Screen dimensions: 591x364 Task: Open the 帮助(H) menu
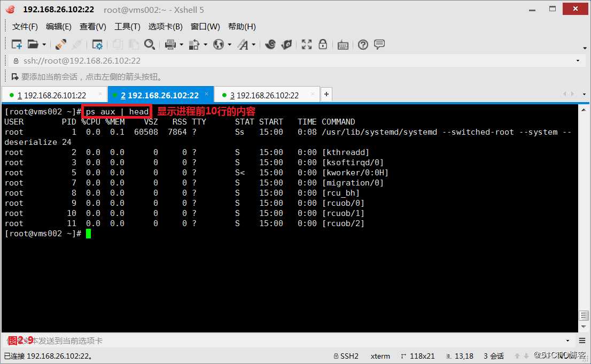(242, 26)
